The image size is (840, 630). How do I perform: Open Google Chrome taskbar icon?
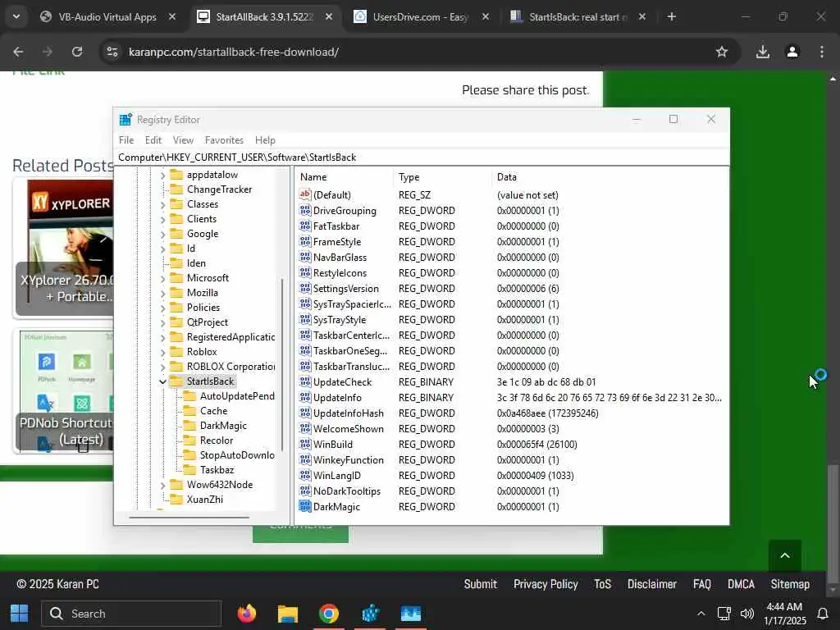coord(329,614)
